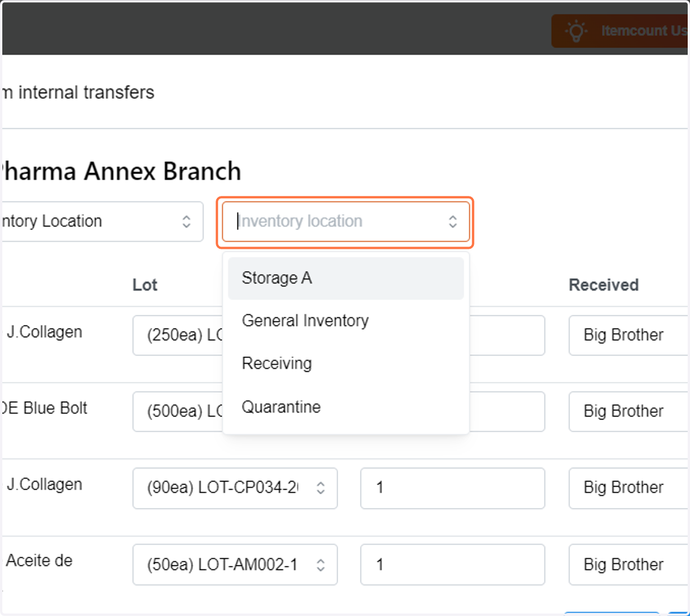Select Storage A from the location list
The image size is (690, 616).
coord(346,278)
